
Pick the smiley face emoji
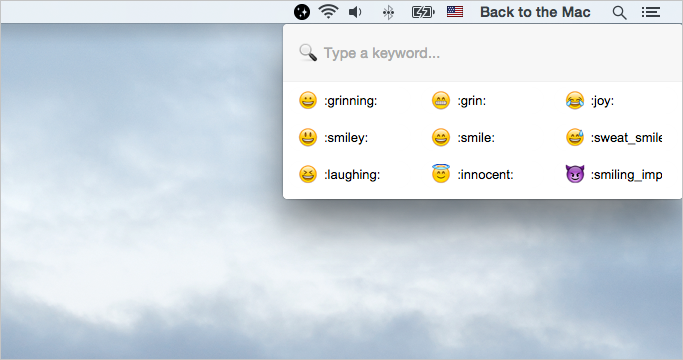(x=308, y=137)
